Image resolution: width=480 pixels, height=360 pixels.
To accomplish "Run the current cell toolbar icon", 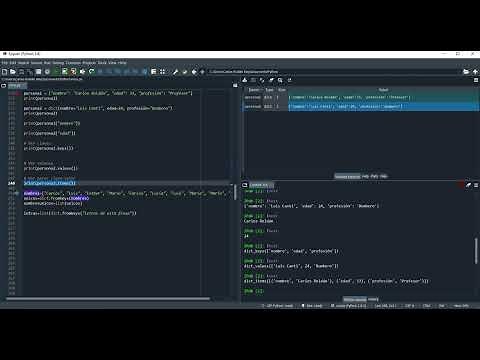I will click(x=65, y=72).
